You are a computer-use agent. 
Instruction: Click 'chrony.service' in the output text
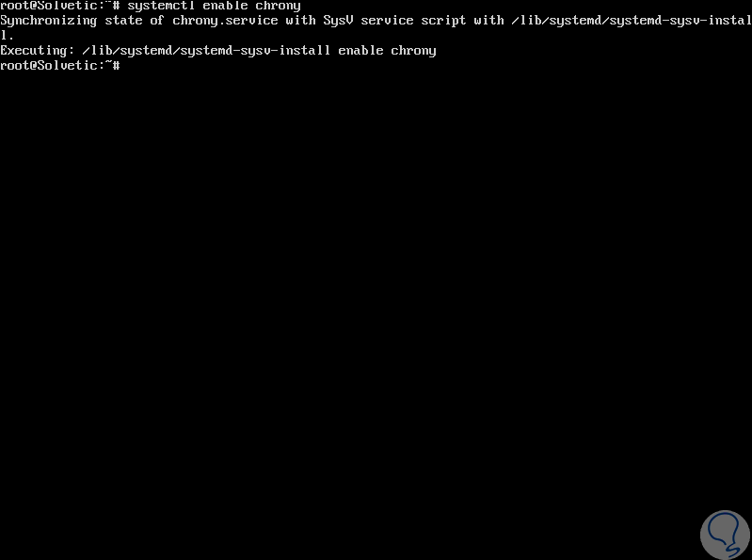225,21
